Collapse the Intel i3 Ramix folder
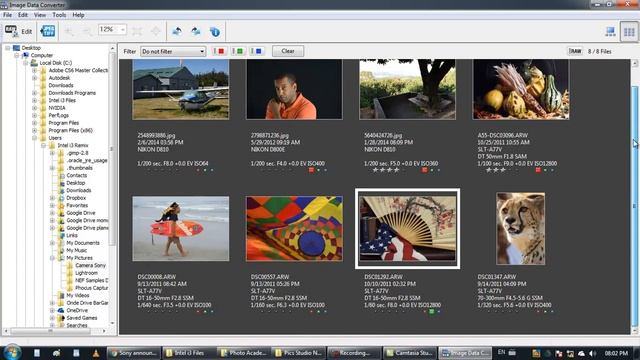640x360 pixels. point(44,145)
